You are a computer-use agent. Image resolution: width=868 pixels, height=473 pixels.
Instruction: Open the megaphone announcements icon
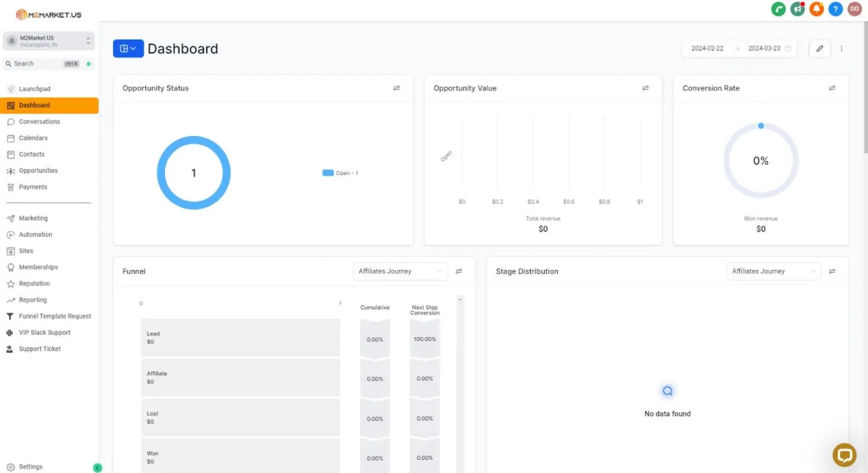click(x=798, y=9)
